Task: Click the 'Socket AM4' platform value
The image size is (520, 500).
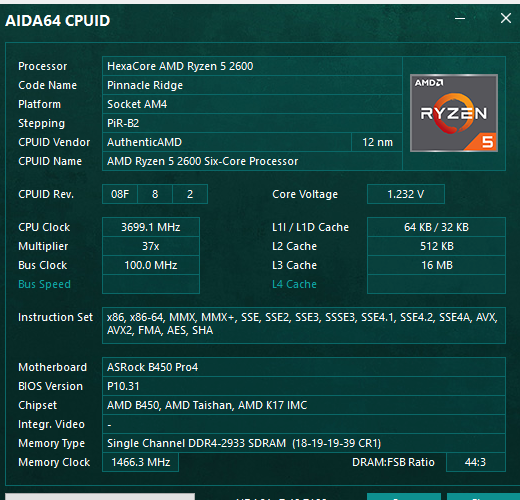Action: coord(252,104)
